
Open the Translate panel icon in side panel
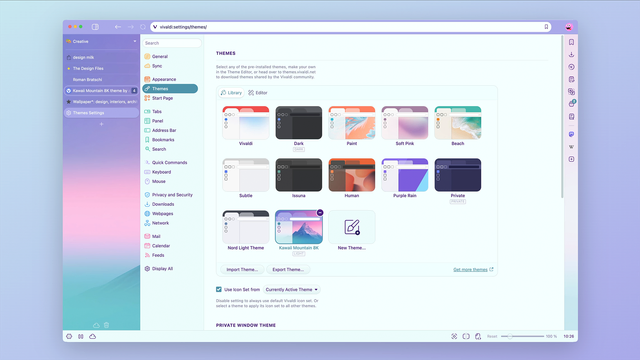[x=571, y=91]
